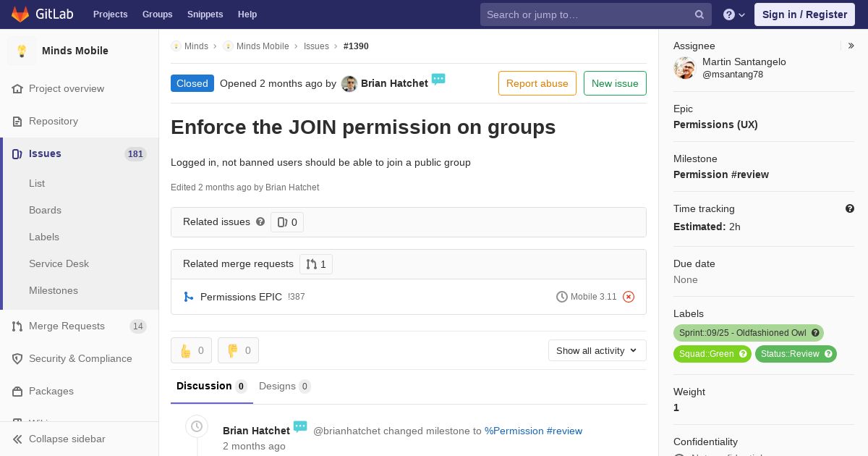Click the Minds Mobile lightbulb project avatar

point(22,51)
